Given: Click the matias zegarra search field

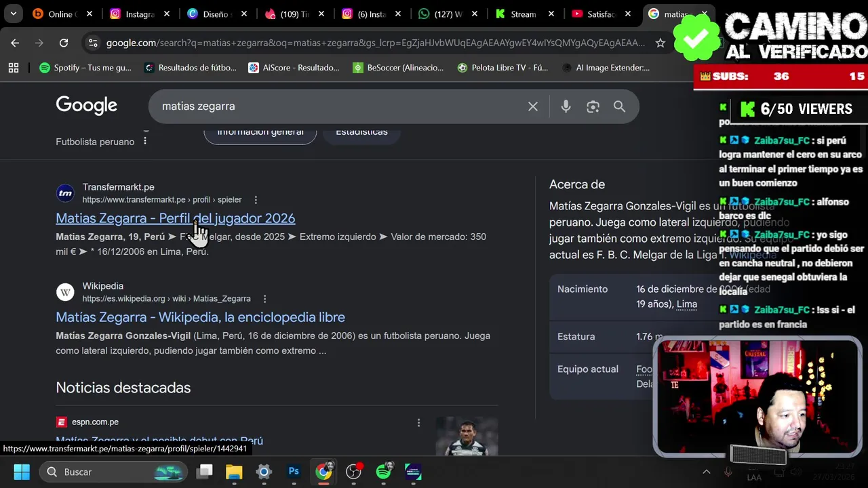Looking at the screenshot, I should point(339,106).
